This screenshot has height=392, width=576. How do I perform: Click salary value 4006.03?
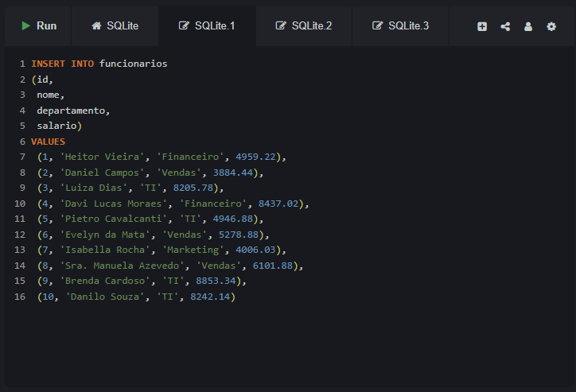click(255, 250)
